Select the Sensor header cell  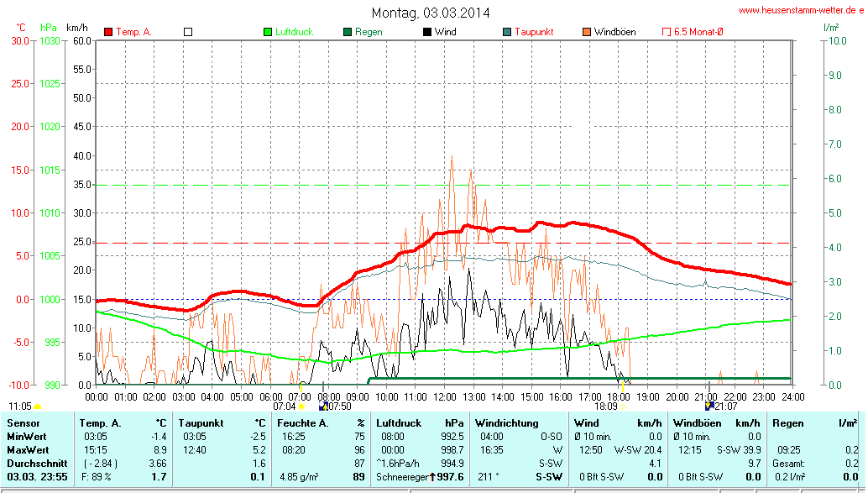[x=24, y=423]
